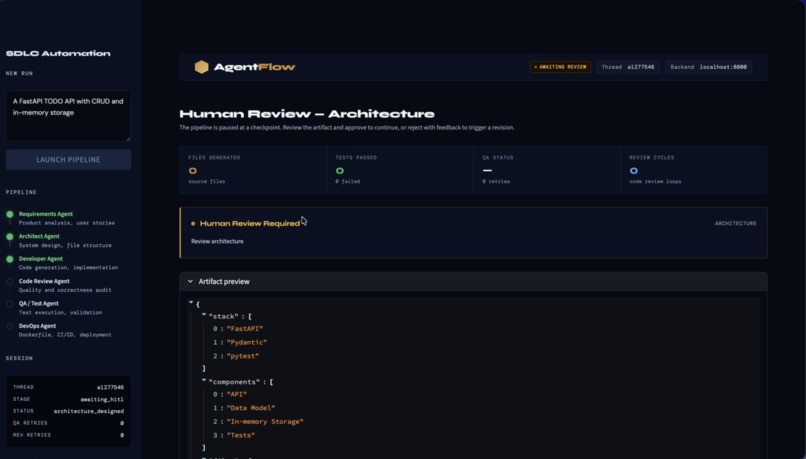The height and width of the screenshot is (459, 806).
Task: Click the "Data Model" component value
Action: (x=251, y=408)
